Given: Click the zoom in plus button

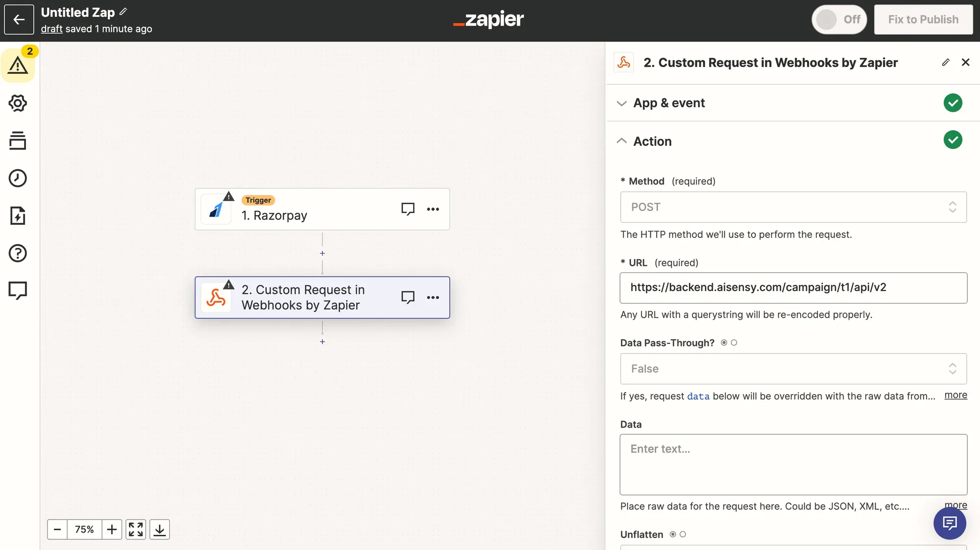Looking at the screenshot, I should [x=112, y=529].
